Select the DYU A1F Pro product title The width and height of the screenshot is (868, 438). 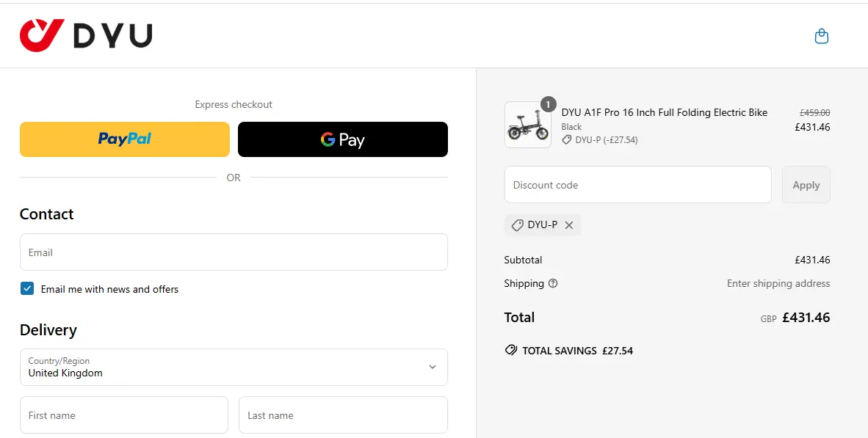tap(665, 112)
